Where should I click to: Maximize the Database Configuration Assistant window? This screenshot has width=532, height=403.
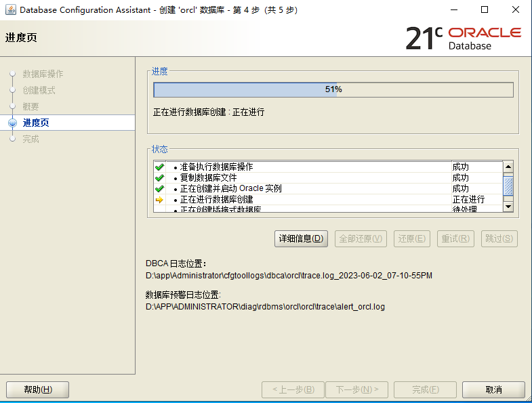(x=485, y=10)
